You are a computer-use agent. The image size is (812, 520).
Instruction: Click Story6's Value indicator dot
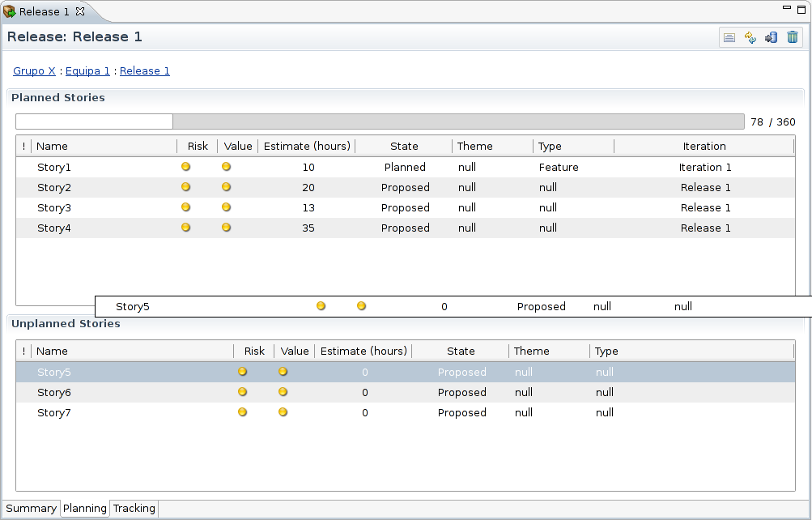click(283, 391)
